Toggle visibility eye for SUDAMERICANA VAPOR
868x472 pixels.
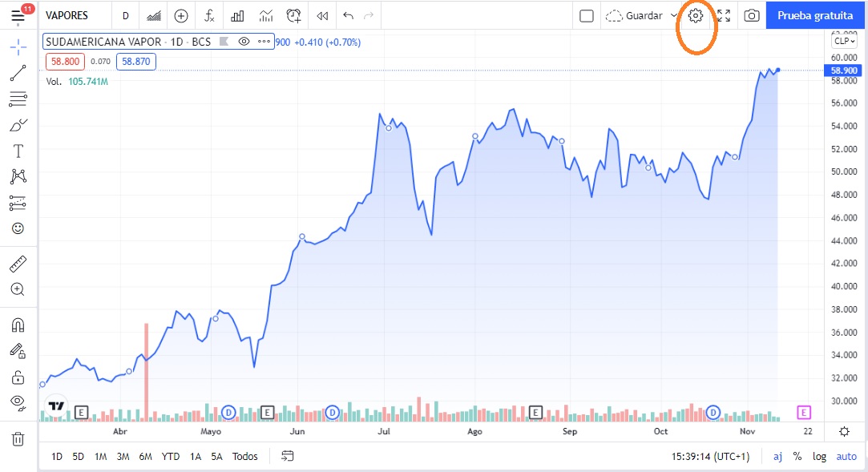(x=244, y=41)
